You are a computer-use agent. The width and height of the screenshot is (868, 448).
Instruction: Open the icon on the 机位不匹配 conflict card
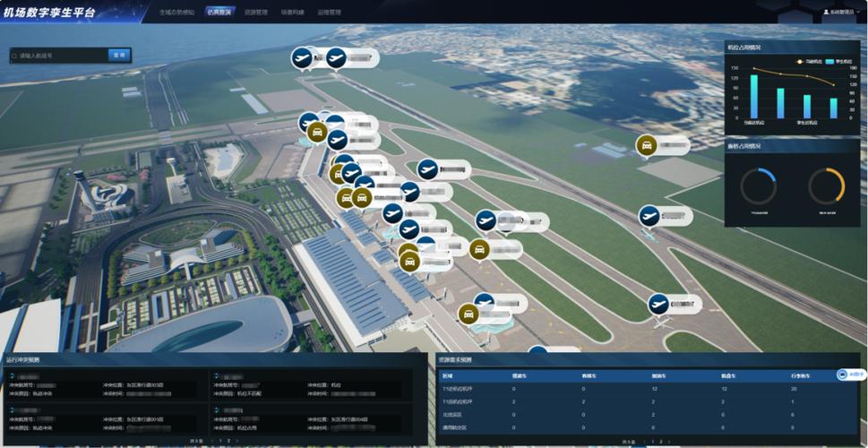pyautogui.click(x=218, y=376)
